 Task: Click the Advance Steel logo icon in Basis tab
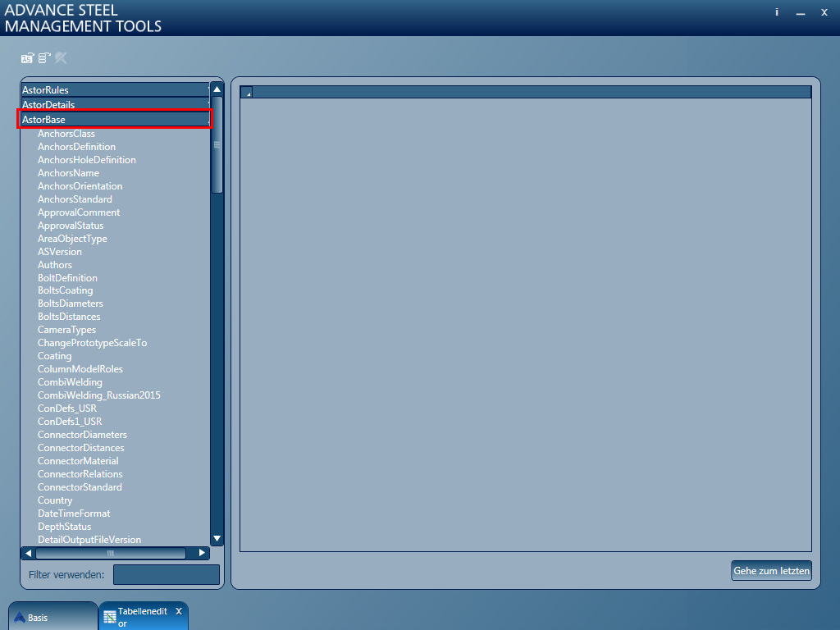(20, 617)
